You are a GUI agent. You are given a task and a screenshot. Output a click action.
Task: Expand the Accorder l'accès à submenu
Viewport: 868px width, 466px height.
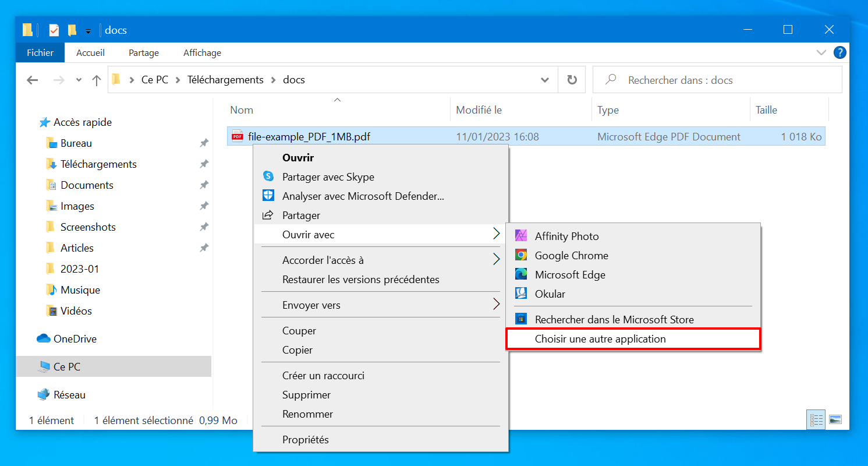[381, 260]
